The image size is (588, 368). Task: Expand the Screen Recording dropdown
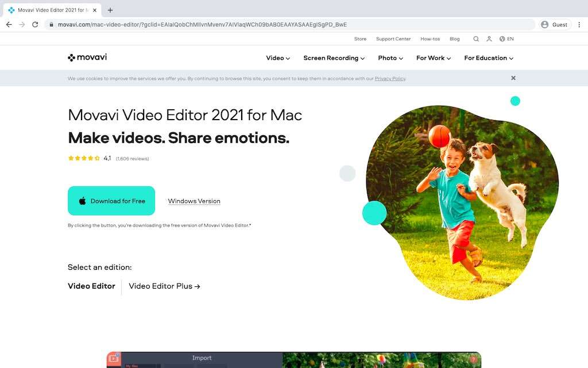pos(334,58)
